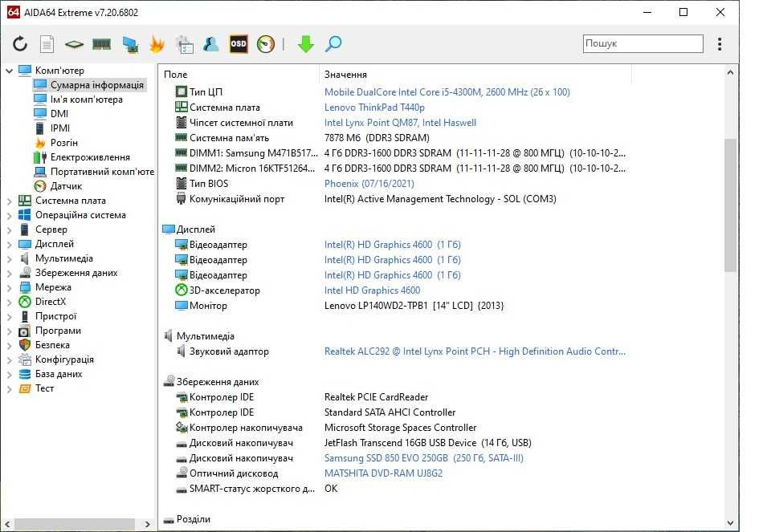Click the network computers toolbar icon
This screenshot has height=532, width=771.
130,44
